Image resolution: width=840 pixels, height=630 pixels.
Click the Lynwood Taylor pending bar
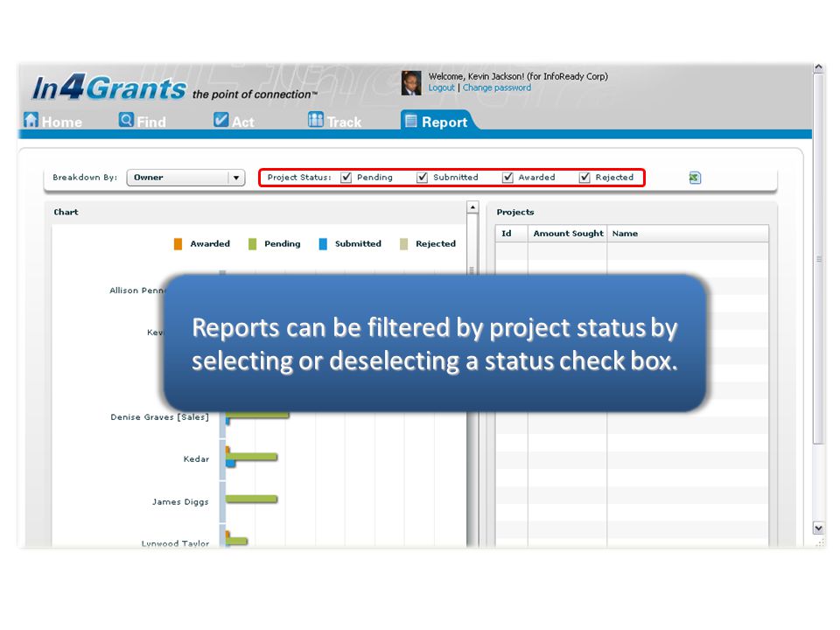point(238,541)
